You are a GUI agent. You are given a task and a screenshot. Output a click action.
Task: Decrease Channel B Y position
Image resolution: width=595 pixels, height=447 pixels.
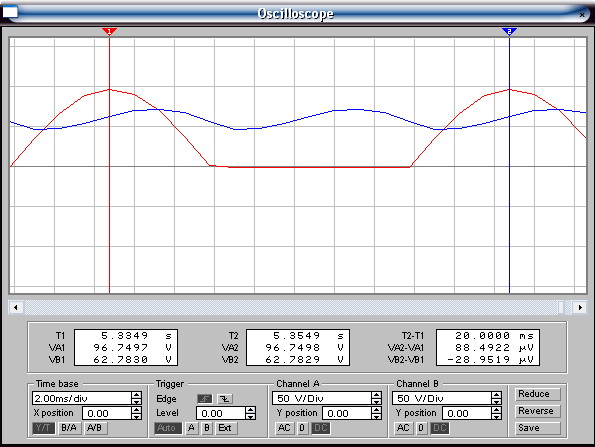click(x=496, y=416)
